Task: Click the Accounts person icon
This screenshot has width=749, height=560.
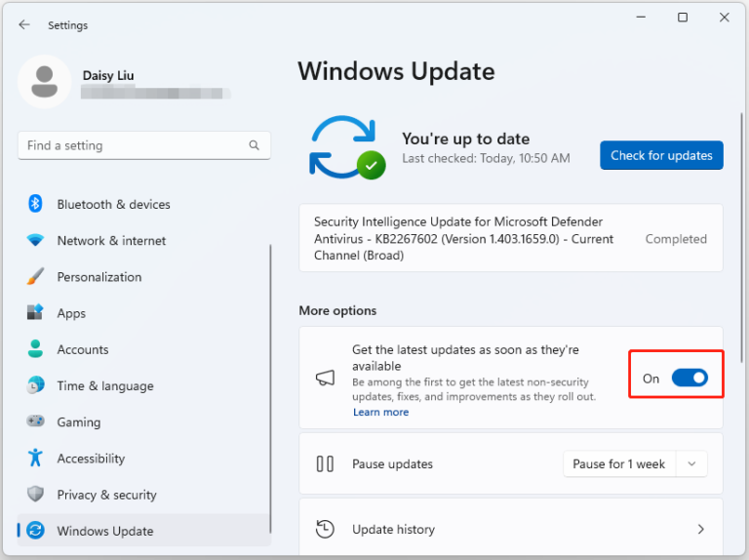Action: (35, 349)
